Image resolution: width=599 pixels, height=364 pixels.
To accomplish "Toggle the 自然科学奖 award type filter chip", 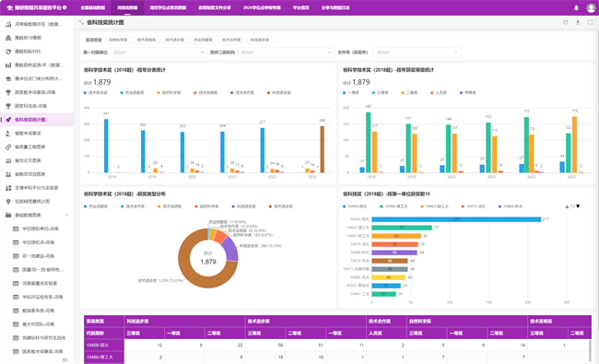I will coord(118,40).
